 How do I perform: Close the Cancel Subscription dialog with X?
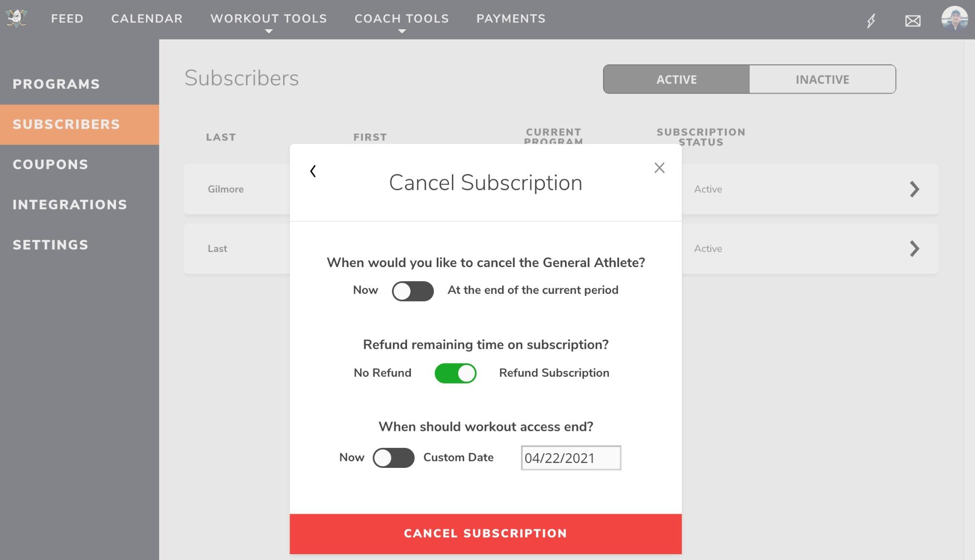[659, 168]
